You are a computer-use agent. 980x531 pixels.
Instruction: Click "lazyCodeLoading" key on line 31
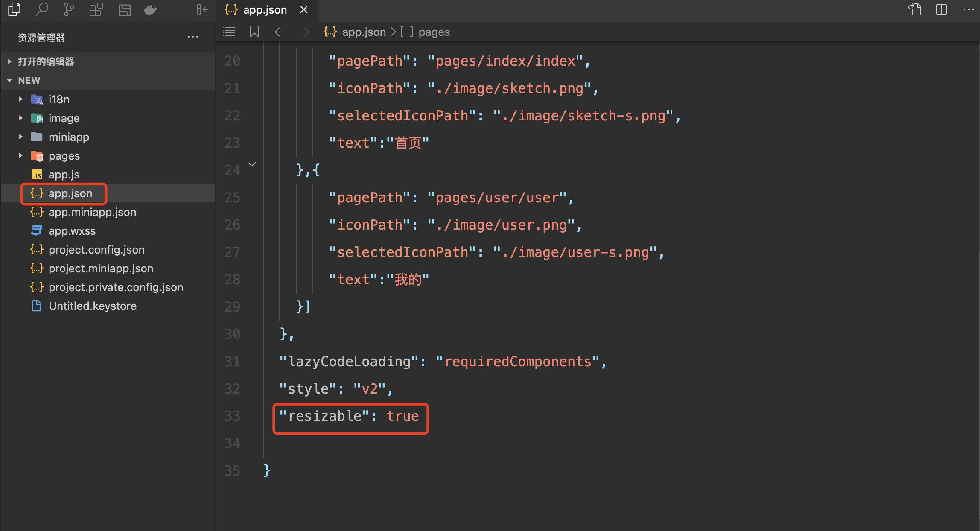(349, 362)
